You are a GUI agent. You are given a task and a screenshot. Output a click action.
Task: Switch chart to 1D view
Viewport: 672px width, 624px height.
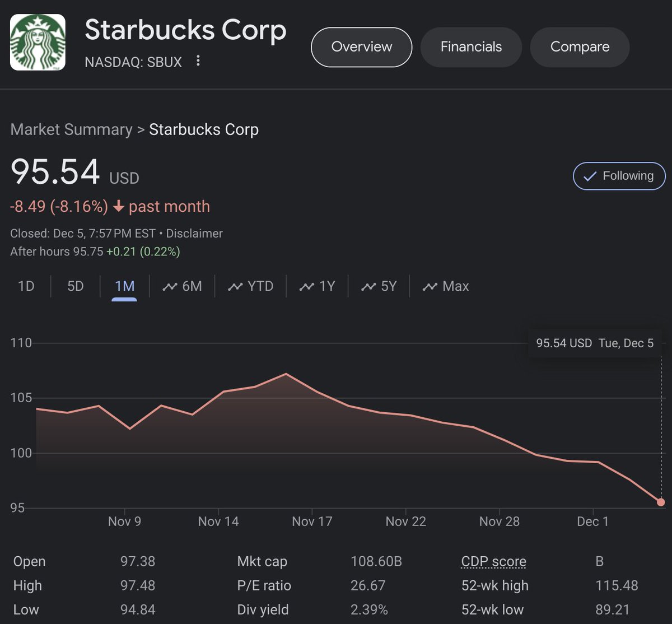tap(26, 286)
